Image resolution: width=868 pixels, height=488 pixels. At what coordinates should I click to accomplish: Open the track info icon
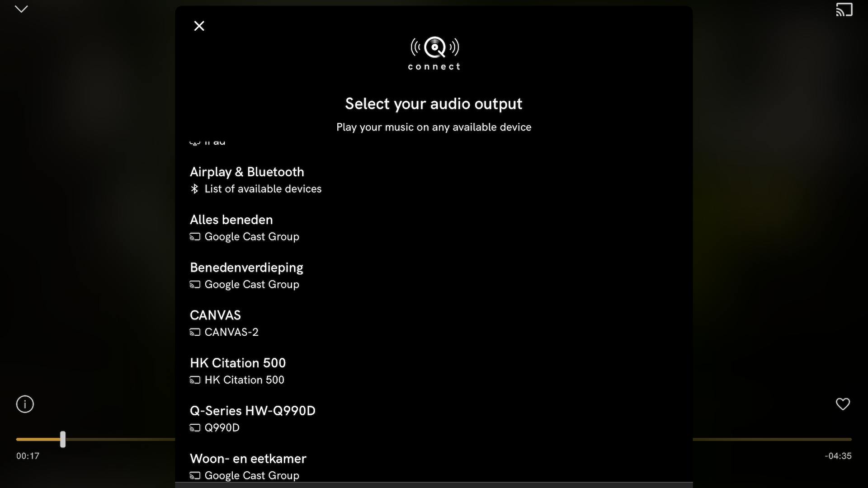point(25,404)
